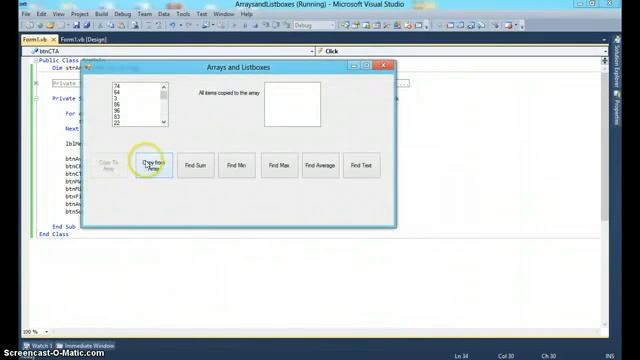
Task: Click the Save toolbar icon
Action: [x=76, y=25]
